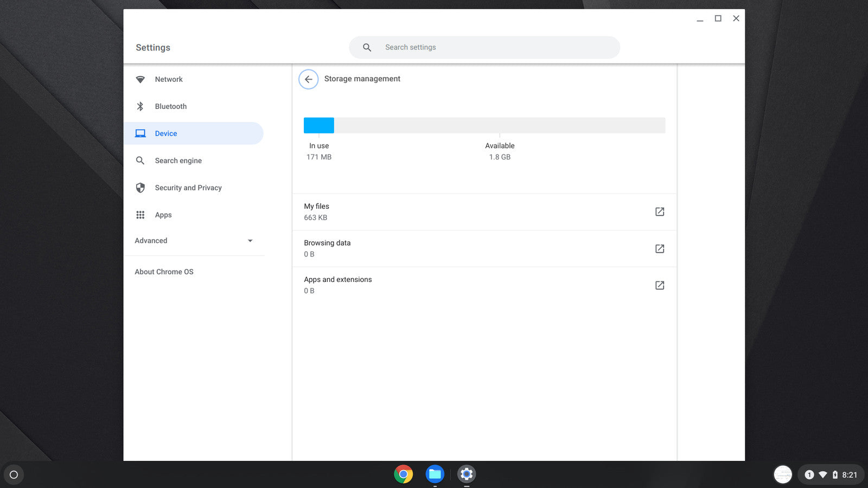Launch Chrome browser from the shelf
The image size is (868, 488).
tap(403, 474)
